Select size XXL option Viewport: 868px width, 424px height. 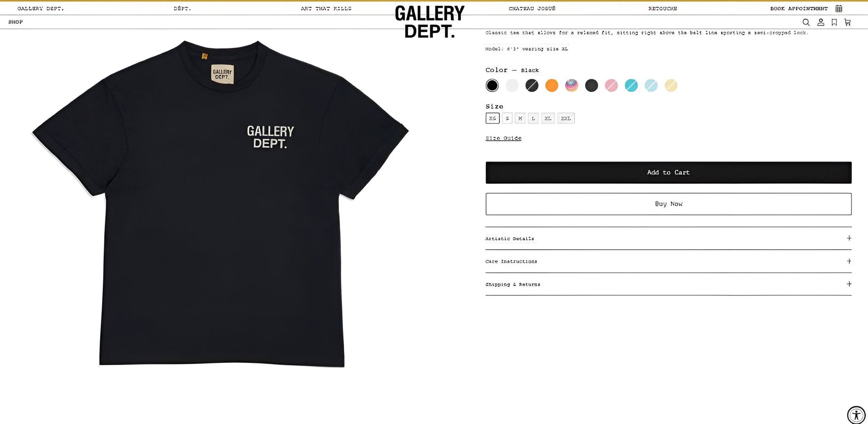point(566,118)
